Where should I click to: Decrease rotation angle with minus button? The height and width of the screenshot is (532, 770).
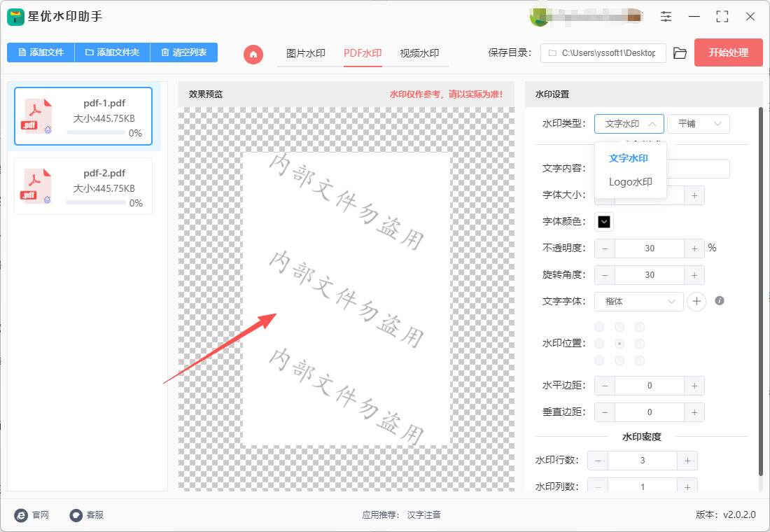tap(605, 275)
